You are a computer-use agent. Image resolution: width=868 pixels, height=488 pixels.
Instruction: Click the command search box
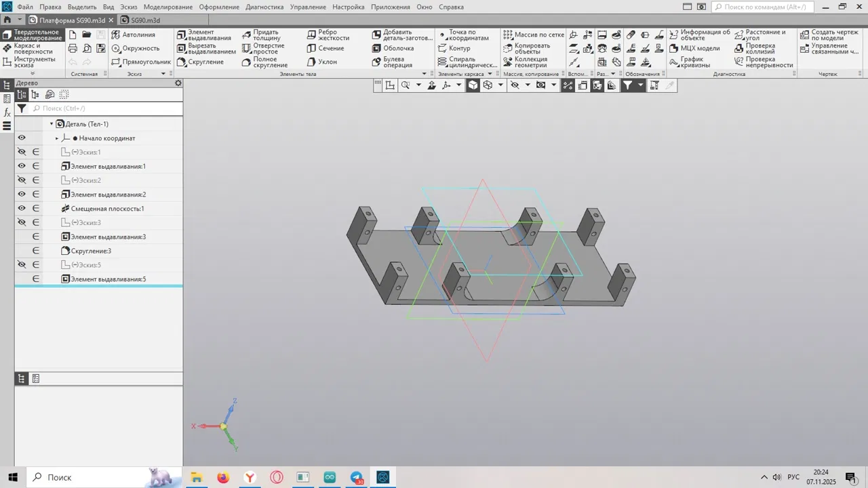[762, 7]
